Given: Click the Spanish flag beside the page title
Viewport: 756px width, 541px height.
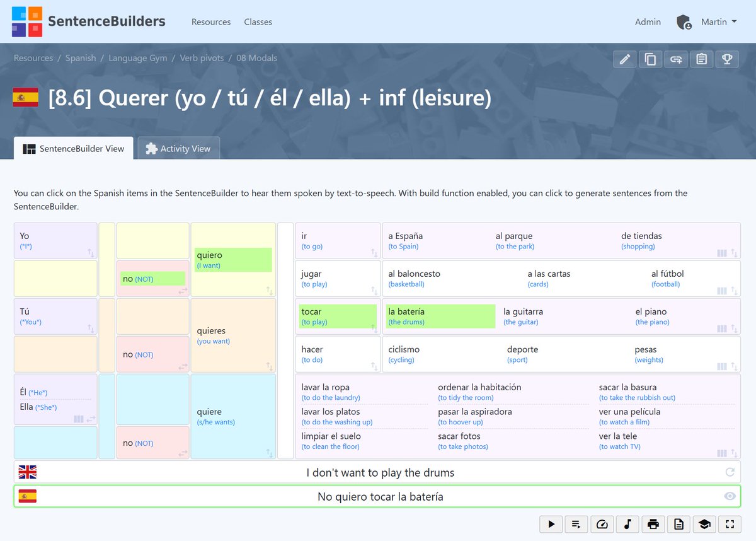Looking at the screenshot, I should 26,98.
